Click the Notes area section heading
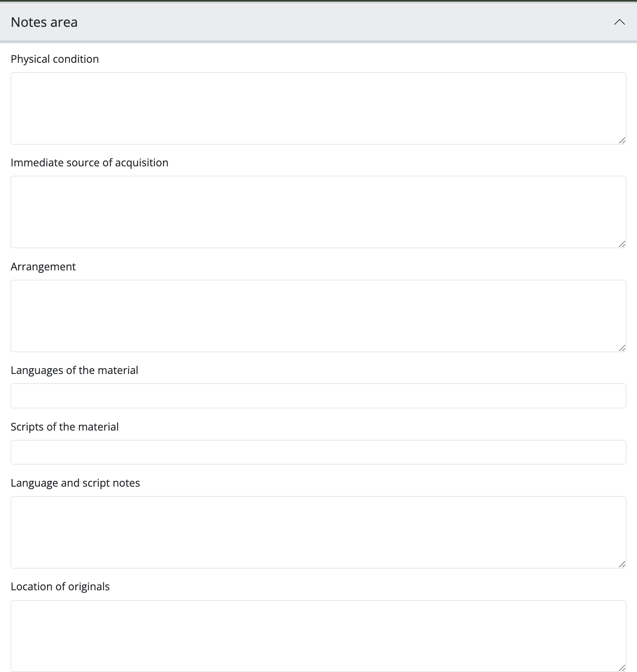Image resolution: width=637 pixels, height=672 pixels. coord(44,22)
